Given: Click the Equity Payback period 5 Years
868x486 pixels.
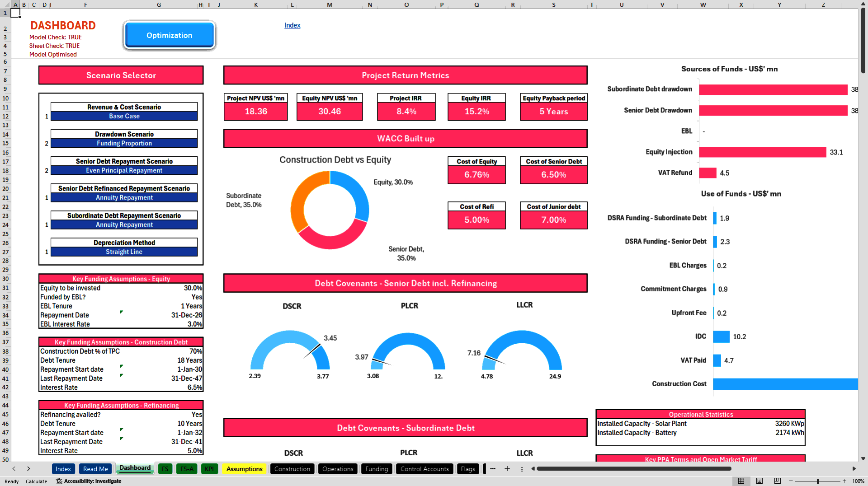Looking at the screenshot, I should (x=554, y=111).
